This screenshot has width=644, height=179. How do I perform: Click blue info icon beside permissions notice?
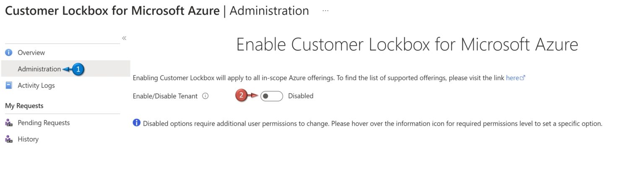pyautogui.click(x=136, y=123)
